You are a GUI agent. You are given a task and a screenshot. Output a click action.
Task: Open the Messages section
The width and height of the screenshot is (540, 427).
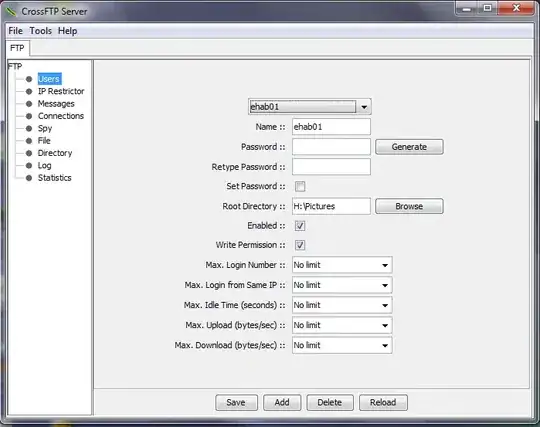(x=56, y=104)
